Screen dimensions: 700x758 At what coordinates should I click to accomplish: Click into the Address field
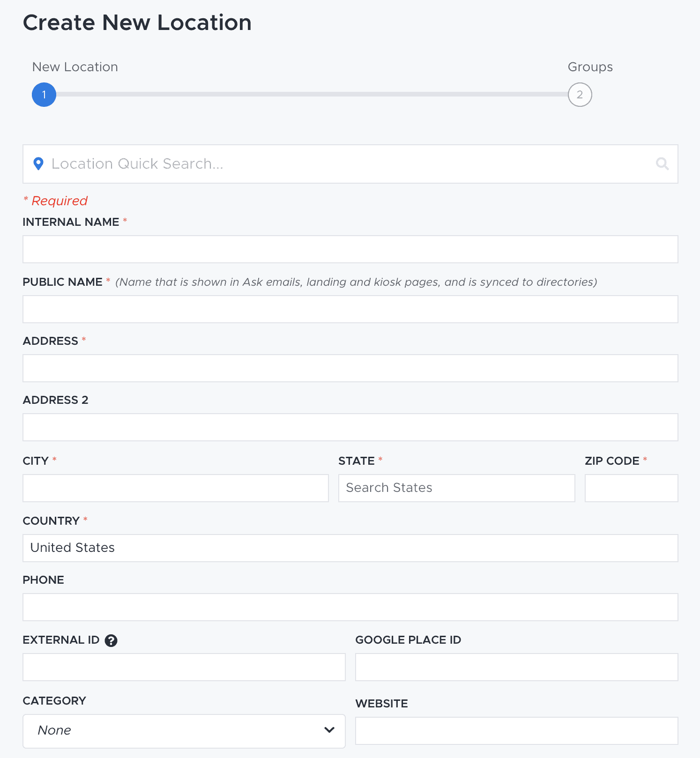pyautogui.click(x=350, y=368)
